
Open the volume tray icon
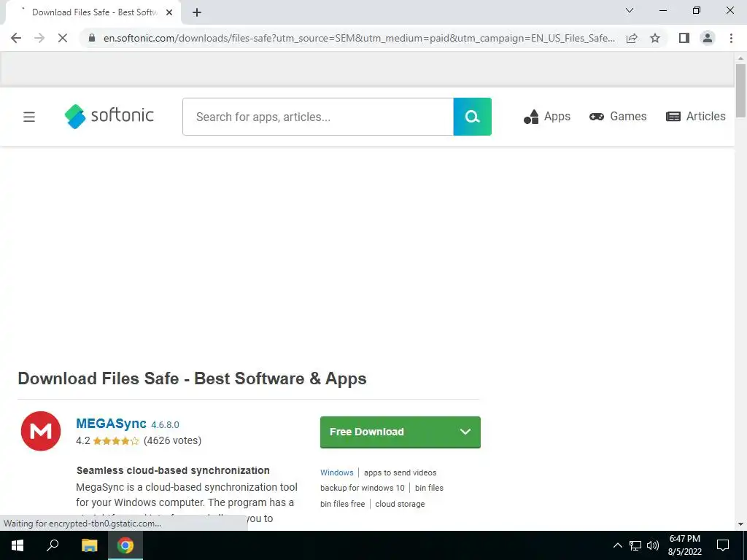tap(653, 545)
